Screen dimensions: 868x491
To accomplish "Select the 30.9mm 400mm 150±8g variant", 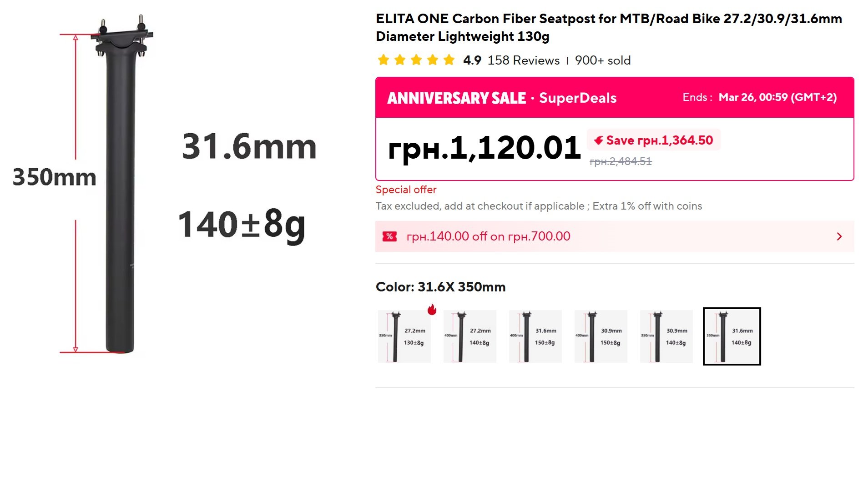I will (x=601, y=336).
